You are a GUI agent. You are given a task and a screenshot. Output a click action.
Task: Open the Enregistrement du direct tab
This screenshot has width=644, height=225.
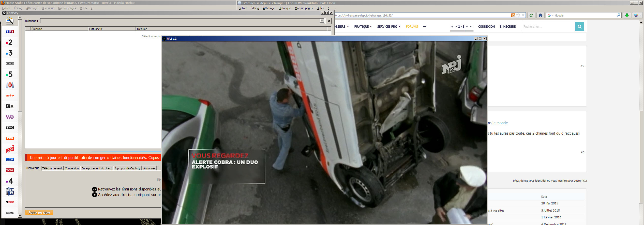97,168
